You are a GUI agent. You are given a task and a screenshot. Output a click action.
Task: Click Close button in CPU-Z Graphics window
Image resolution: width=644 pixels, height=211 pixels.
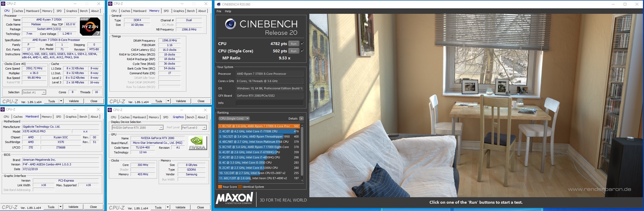click(x=200, y=207)
